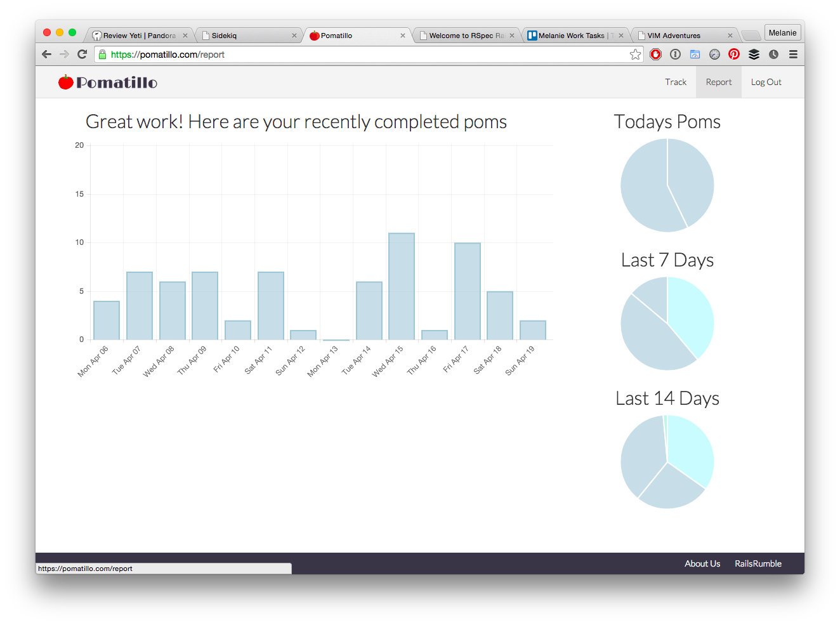
Task: Click the Sat Apr 18 bar
Action: pos(500,316)
